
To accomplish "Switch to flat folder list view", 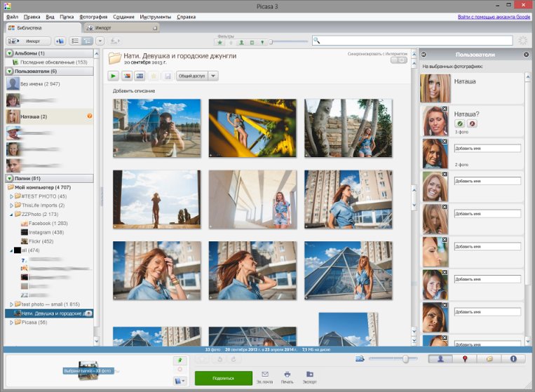I will click(x=75, y=41).
